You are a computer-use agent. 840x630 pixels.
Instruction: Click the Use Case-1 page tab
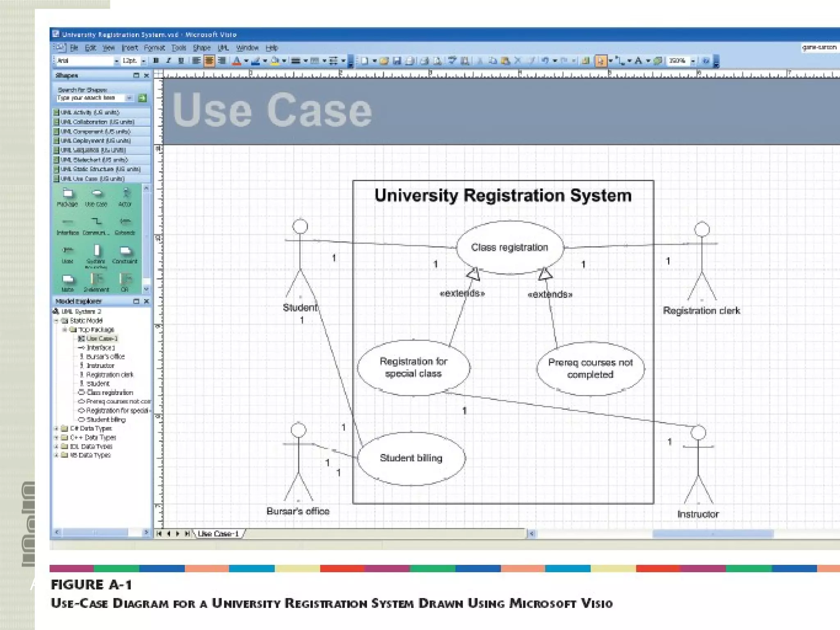click(x=218, y=534)
